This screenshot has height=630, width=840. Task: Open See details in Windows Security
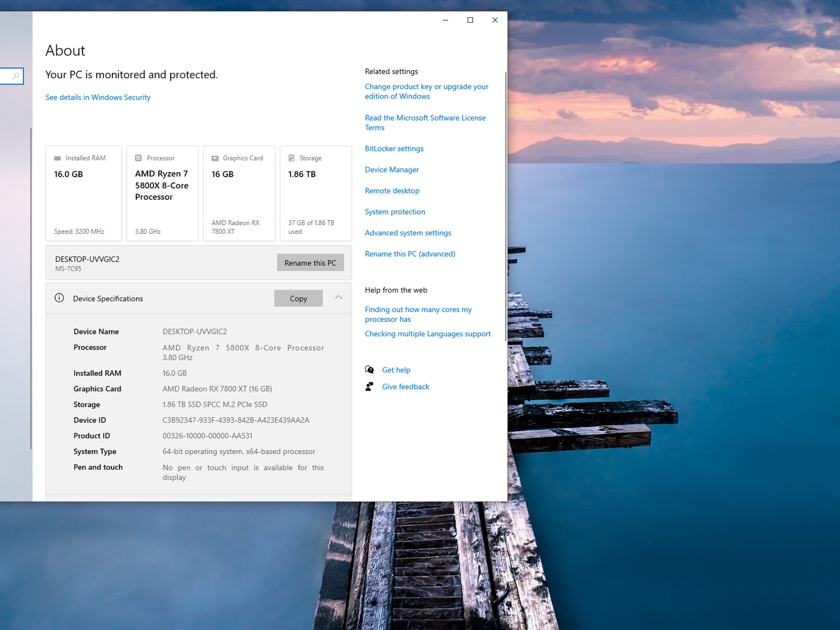[x=98, y=97]
